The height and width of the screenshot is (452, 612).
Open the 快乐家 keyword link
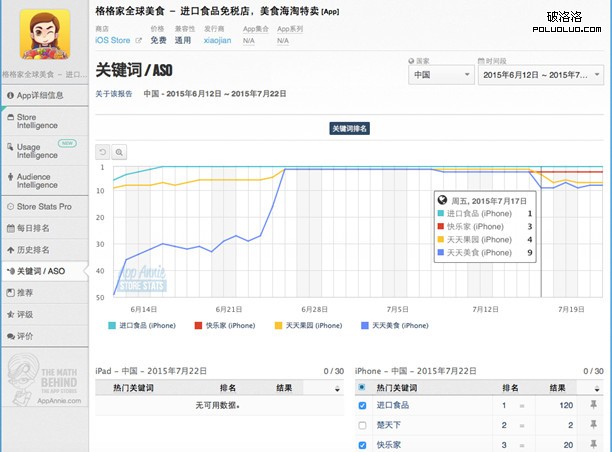[388, 445]
